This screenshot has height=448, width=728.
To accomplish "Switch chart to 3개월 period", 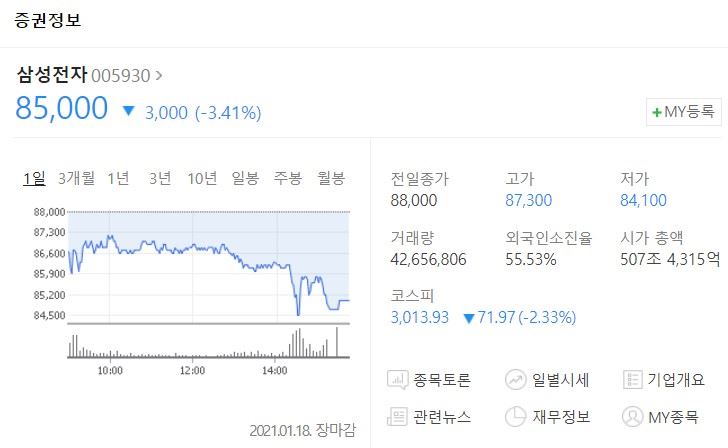I will click(x=76, y=178).
